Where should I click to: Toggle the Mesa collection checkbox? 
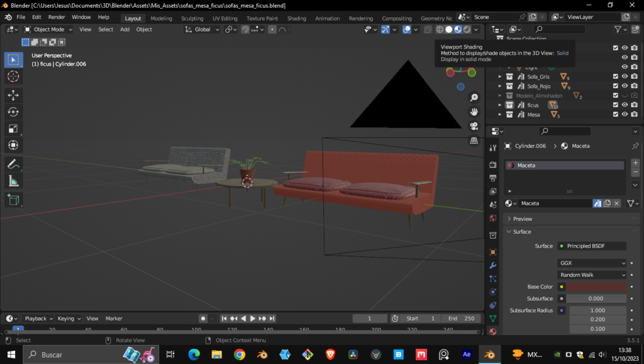pyautogui.click(x=615, y=114)
